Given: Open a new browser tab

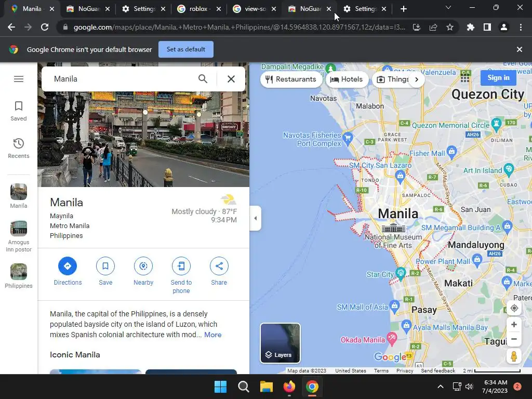Looking at the screenshot, I should (x=403, y=9).
